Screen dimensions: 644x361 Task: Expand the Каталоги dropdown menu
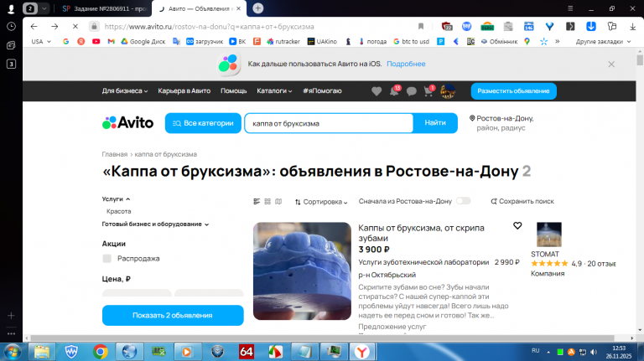274,91
